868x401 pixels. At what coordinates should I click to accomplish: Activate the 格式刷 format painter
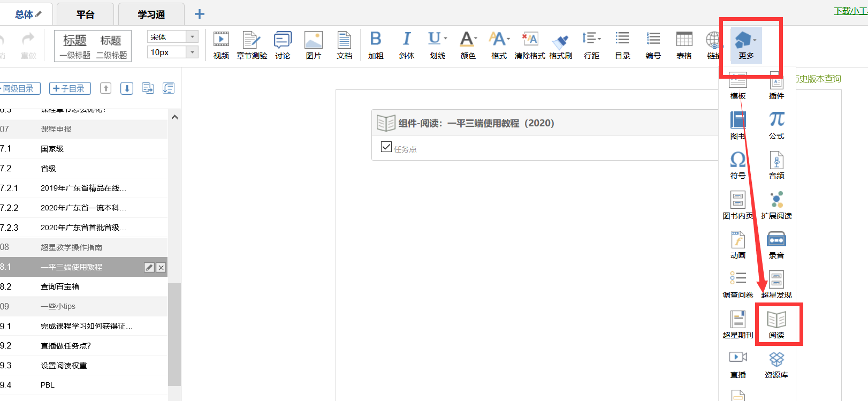pyautogui.click(x=561, y=44)
